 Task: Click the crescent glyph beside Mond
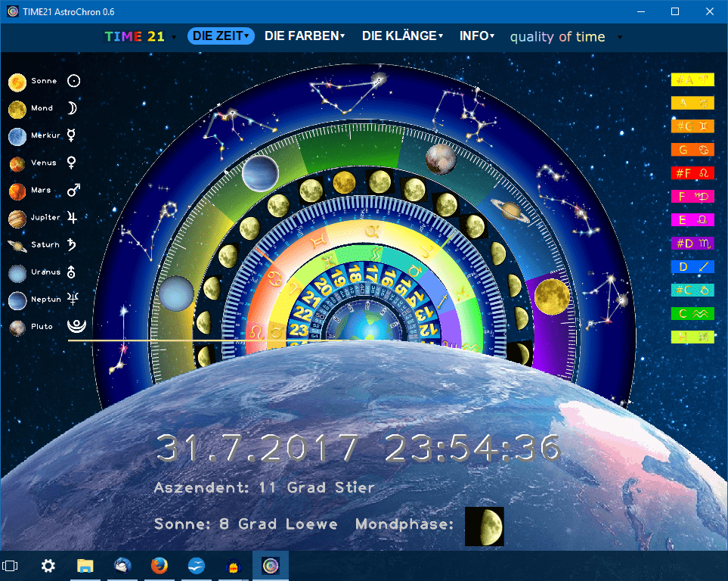(x=72, y=108)
